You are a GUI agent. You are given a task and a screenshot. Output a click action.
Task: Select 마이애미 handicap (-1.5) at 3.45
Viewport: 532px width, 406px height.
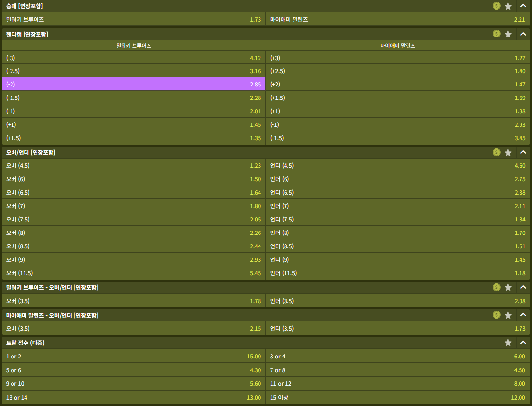click(397, 138)
